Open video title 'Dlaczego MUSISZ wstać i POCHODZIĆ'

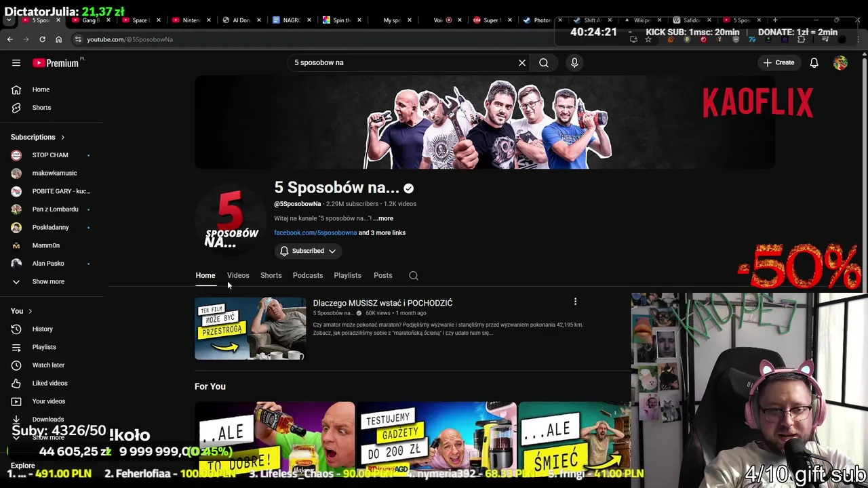coord(382,303)
